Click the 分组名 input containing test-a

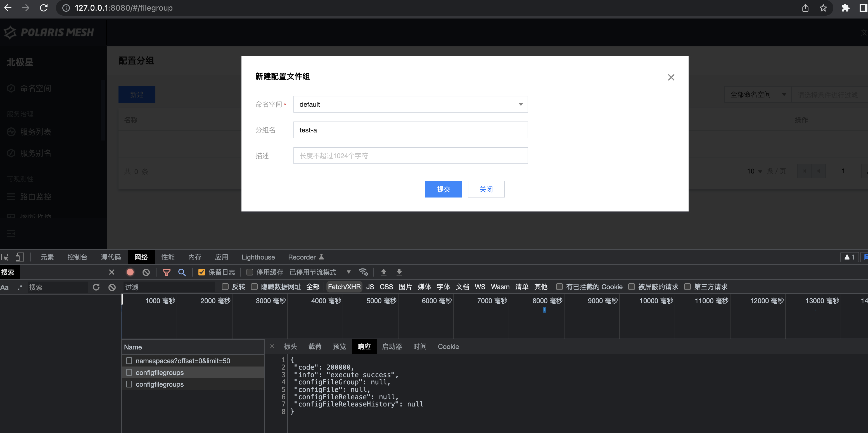point(411,130)
